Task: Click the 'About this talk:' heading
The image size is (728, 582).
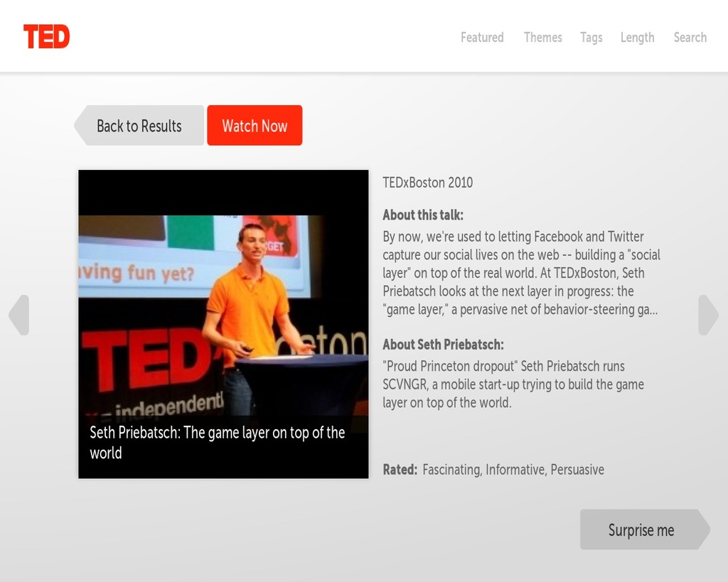Action: (423, 215)
